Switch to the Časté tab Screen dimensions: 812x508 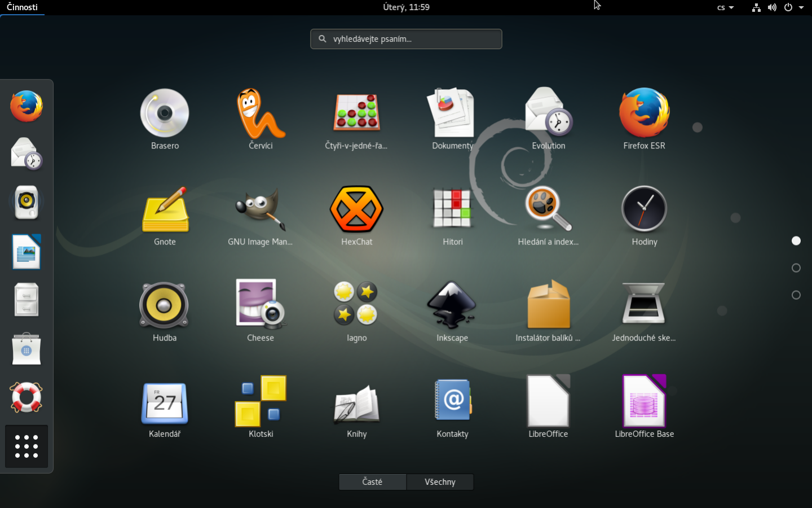(372, 482)
